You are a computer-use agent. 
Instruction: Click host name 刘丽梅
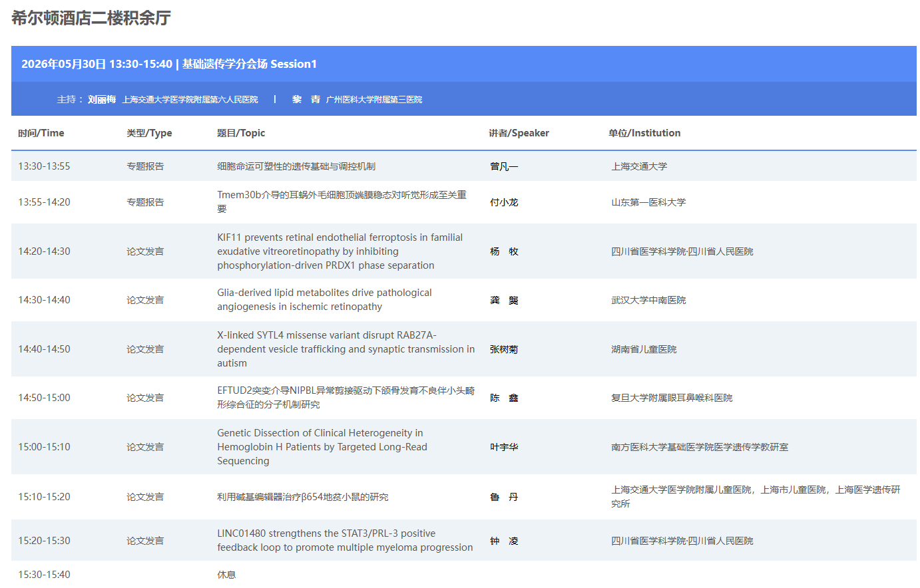102,100
